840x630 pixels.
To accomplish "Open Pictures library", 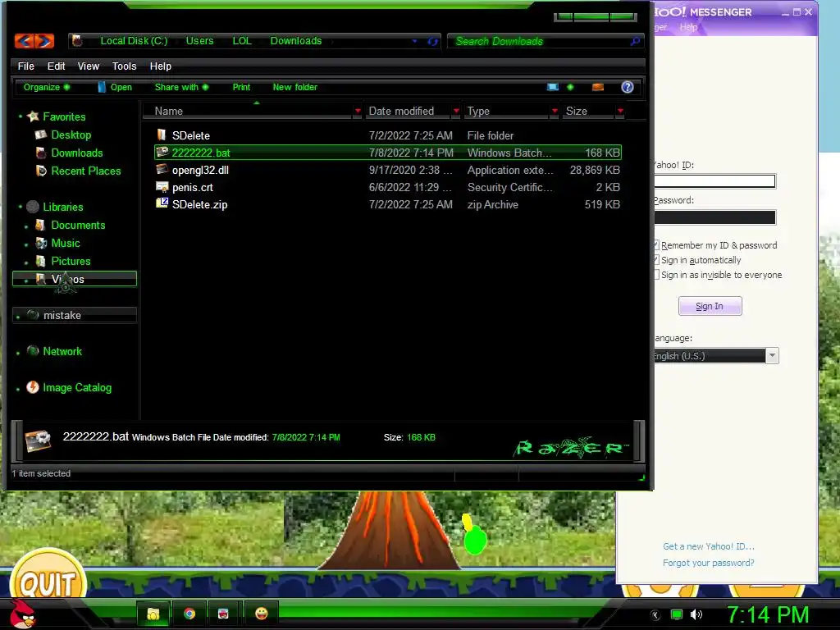I will click(x=71, y=261).
